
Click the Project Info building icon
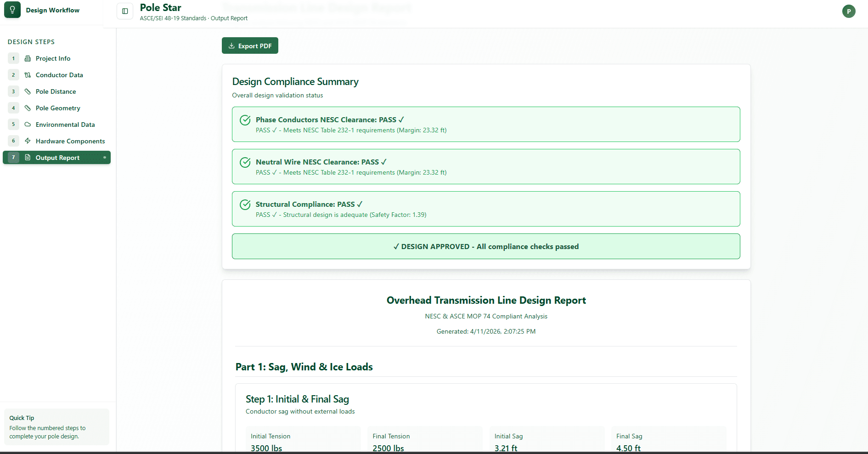28,58
